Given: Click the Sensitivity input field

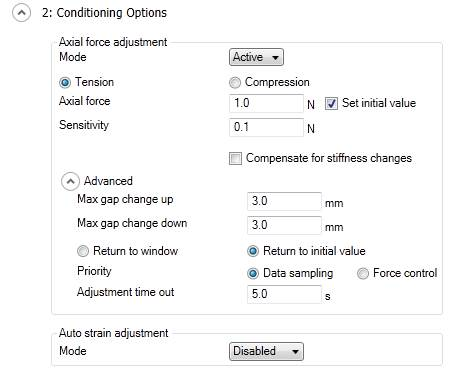Looking at the screenshot, I should pos(266,127).
